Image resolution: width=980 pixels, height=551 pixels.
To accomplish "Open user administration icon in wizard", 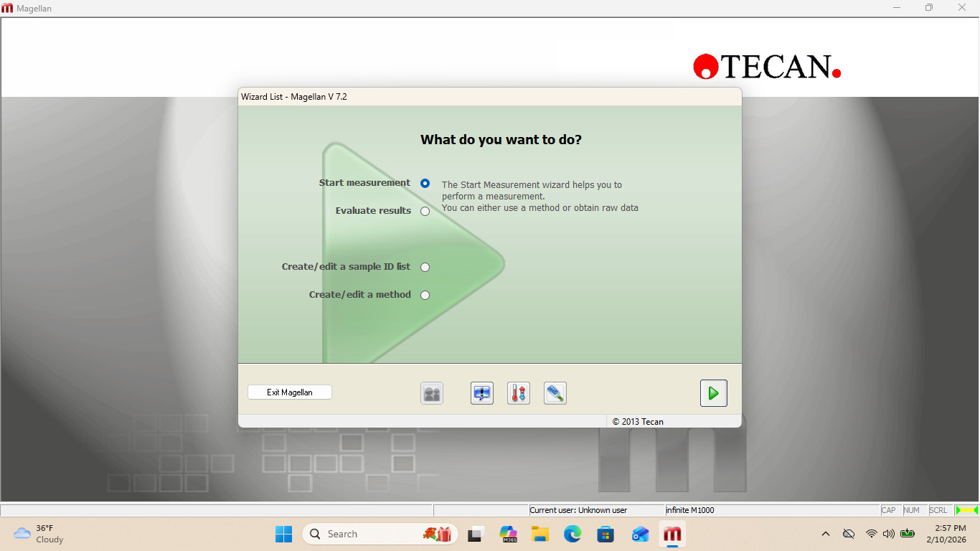I will [432, 393].
